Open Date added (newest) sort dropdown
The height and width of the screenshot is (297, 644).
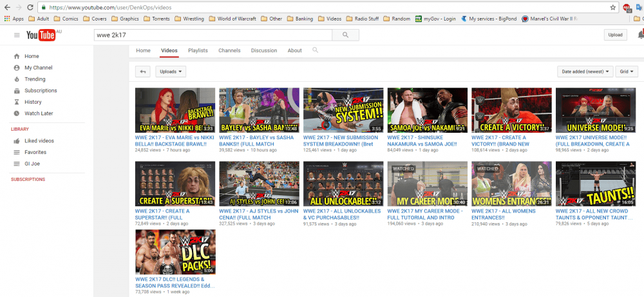(585, 72)
